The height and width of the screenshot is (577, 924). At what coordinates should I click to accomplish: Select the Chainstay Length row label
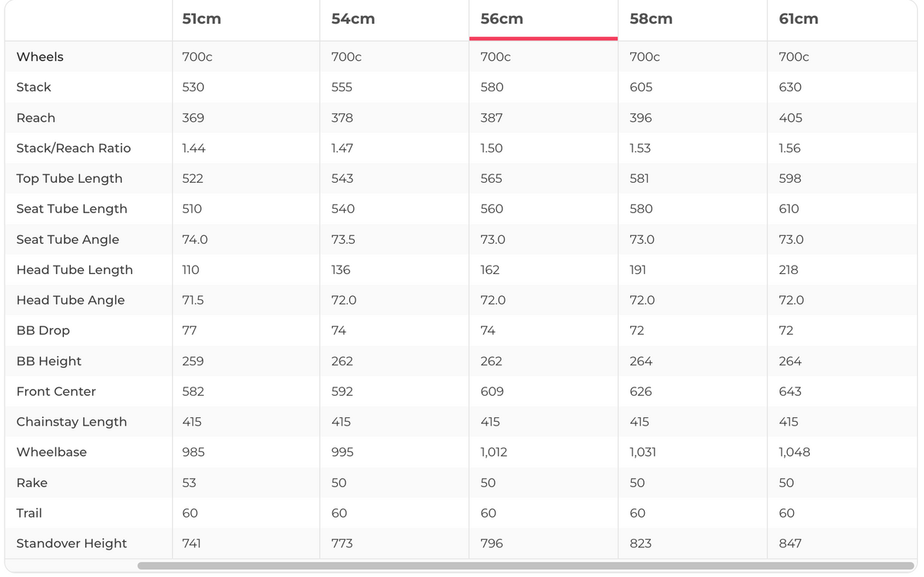click(72, 422)
